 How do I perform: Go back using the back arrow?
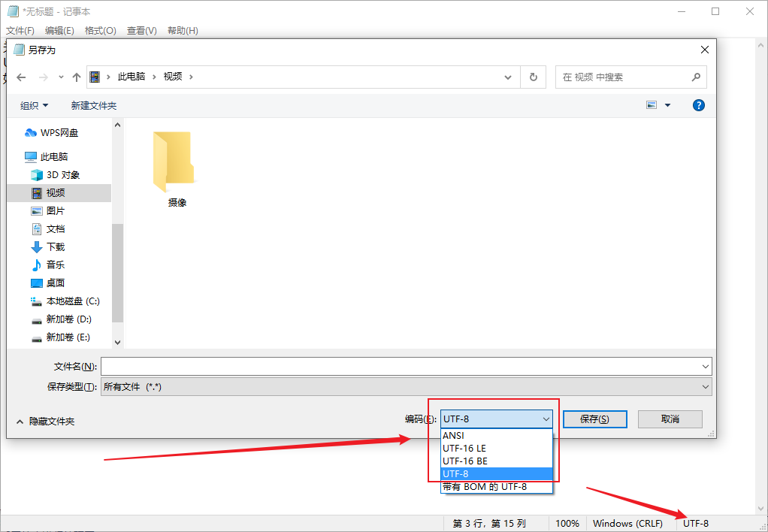(x=21, y=77)
